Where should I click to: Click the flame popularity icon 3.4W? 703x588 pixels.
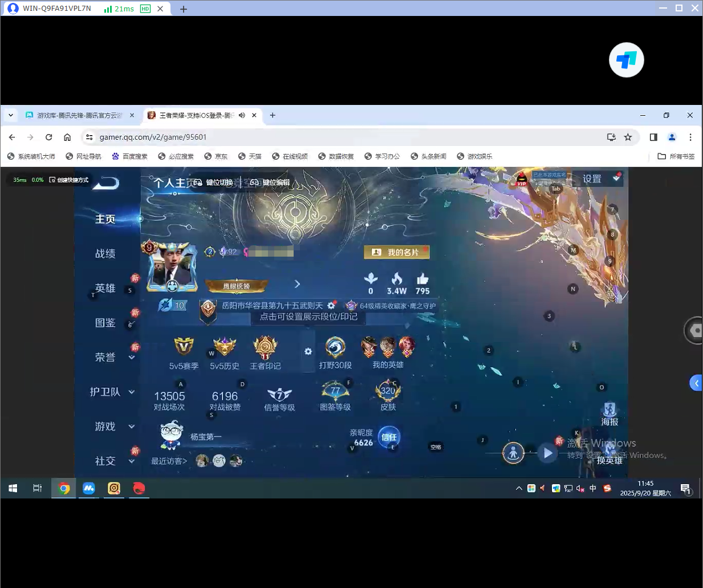click(x=397, y=279)
